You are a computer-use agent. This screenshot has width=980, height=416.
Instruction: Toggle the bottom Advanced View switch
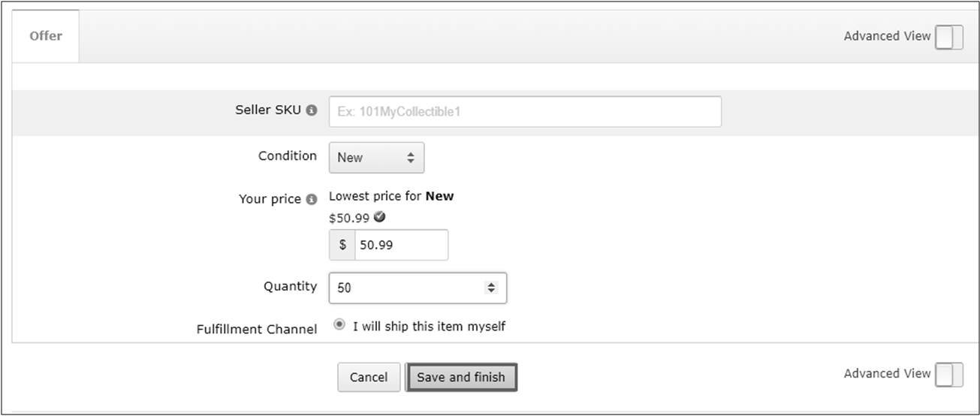[948, 374]
